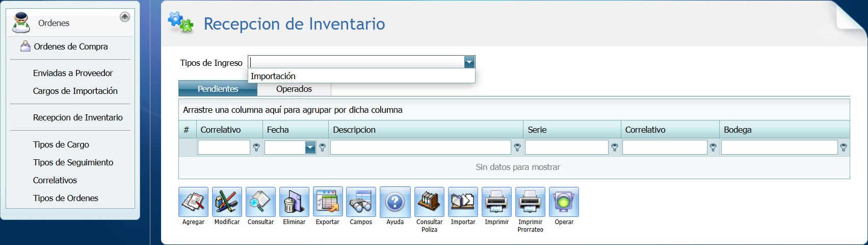Click the Imprimir printer icon
Viewport: 868px width, 245px height.
tap(496, 202)
